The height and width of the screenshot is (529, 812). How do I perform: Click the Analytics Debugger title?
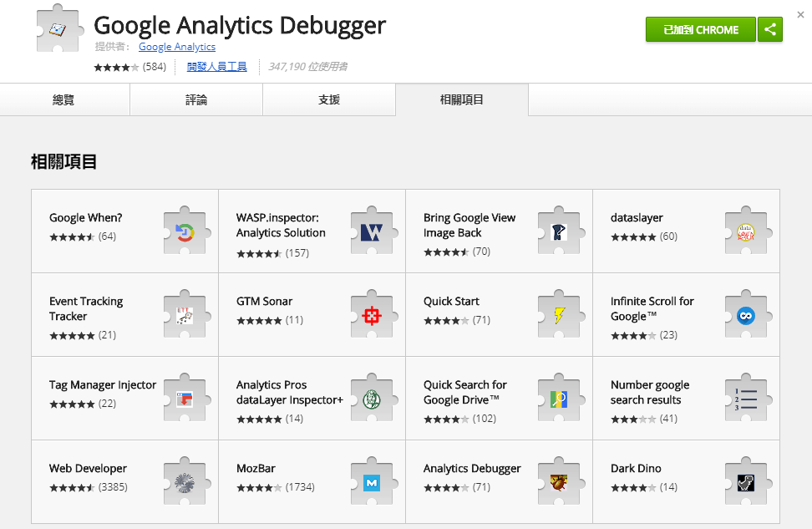(472, 468)
